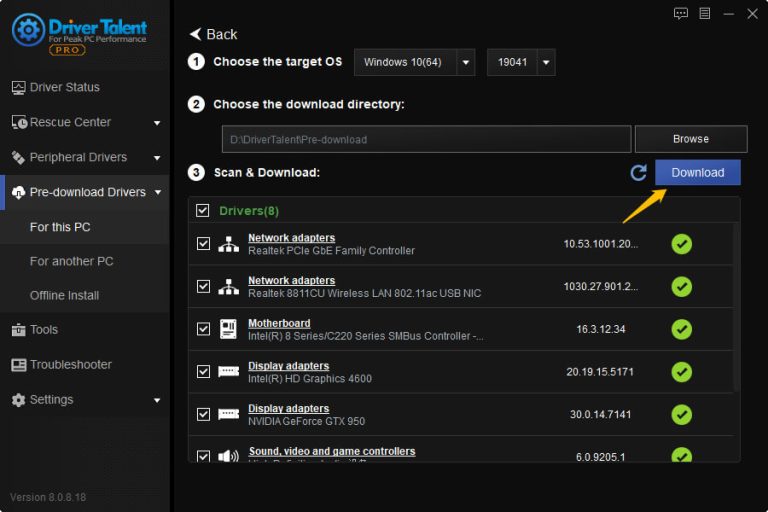Uncheck the Realtek 8811CU Wireless LAN checkbox
This screenshot has width=768, height=512.
click(204, 287)
